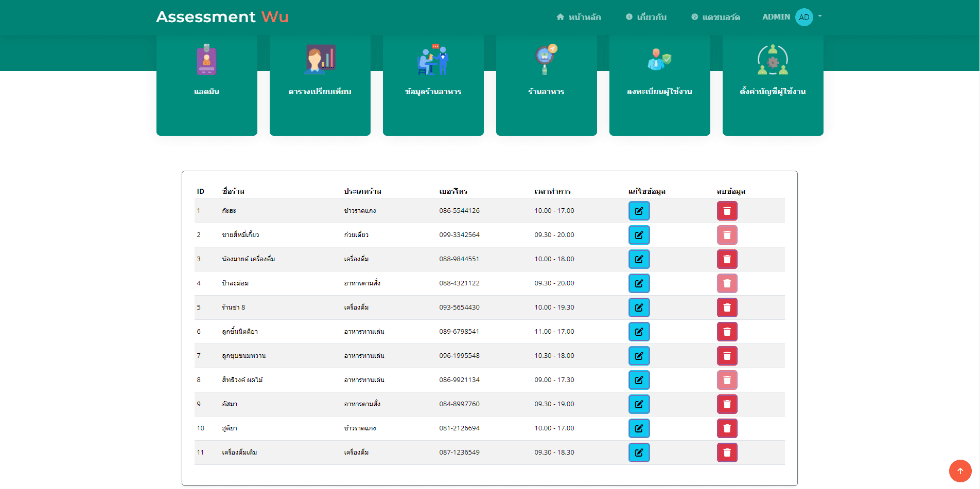Delete shop with phone 089-6798541
Screen dimensions: 980x489
(x=727, y=332)
